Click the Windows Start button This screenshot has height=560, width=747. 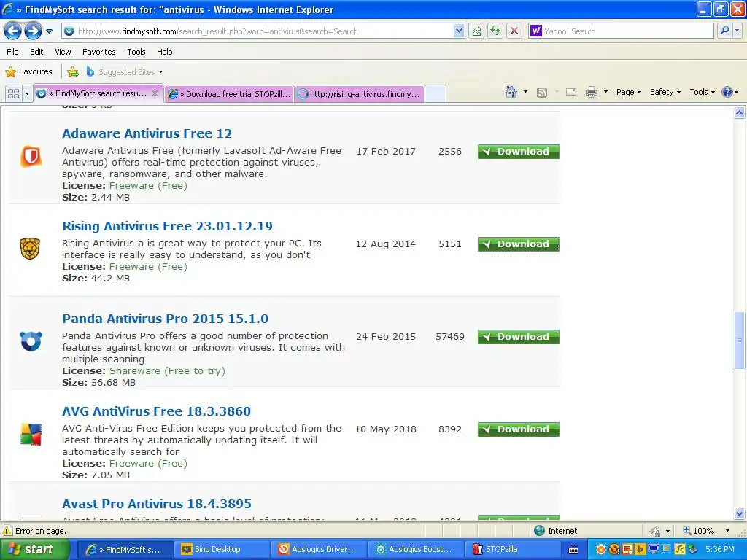(x=34, y=550)
